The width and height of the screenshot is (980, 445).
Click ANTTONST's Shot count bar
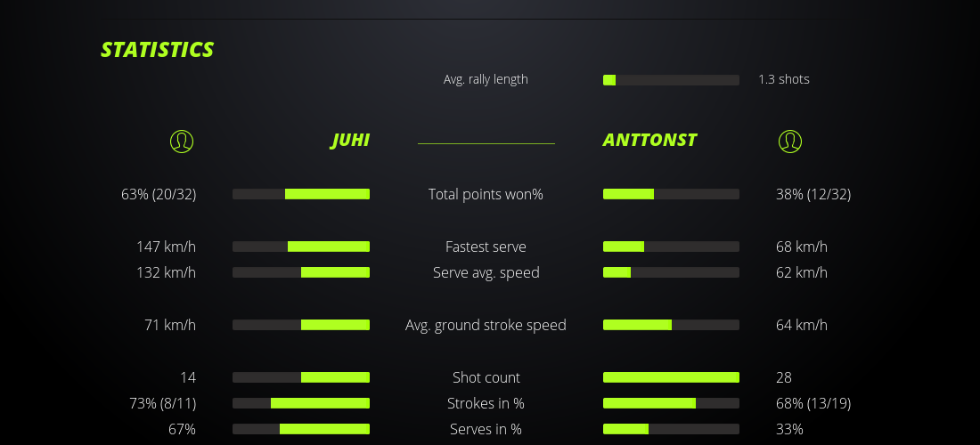tap(671, 377)
